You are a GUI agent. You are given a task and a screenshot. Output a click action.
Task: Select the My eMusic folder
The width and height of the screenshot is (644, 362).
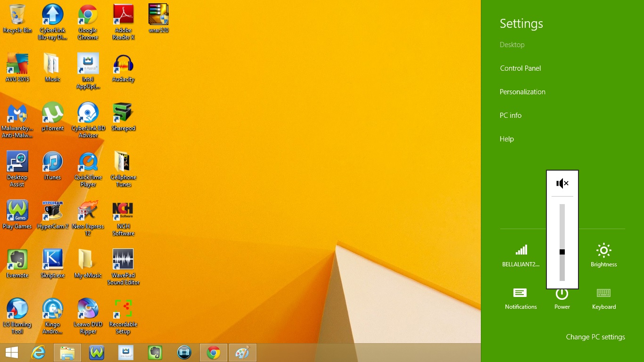point(88,264)
